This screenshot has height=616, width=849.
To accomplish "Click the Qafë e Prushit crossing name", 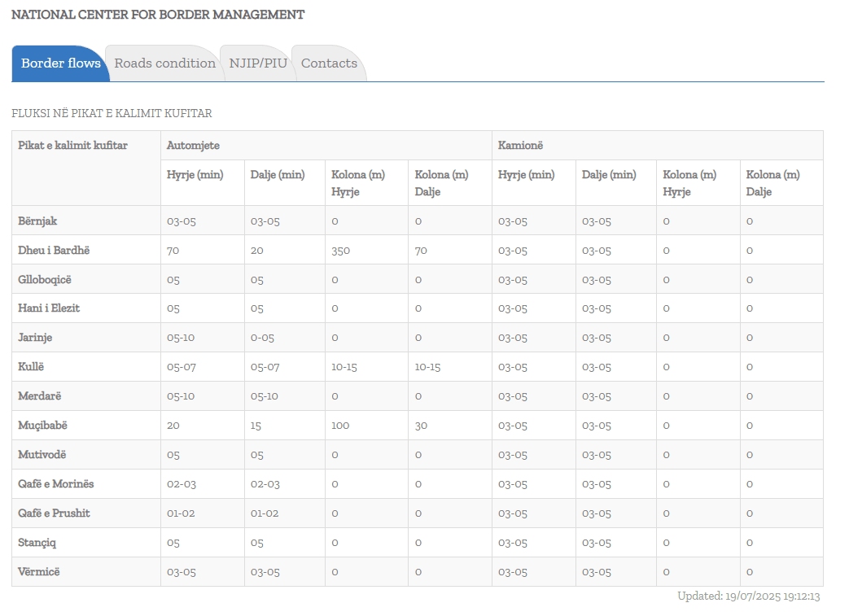I will (54, 514).
